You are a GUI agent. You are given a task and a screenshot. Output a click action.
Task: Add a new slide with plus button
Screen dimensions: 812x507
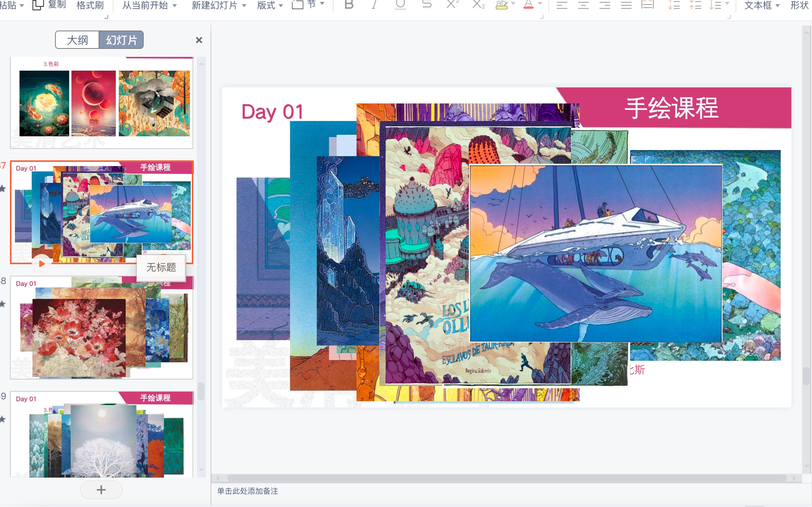[x=101, y=490]
